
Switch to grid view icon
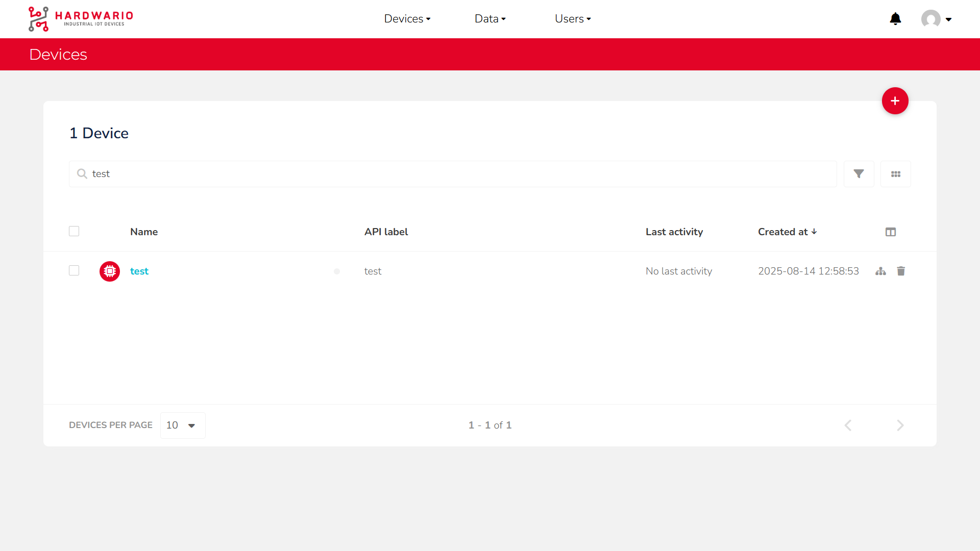tap(895, 174)
